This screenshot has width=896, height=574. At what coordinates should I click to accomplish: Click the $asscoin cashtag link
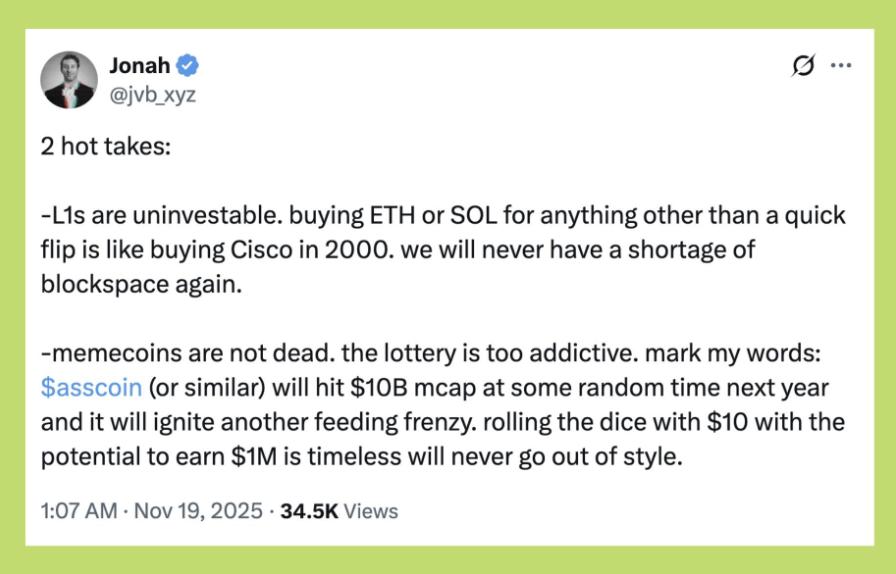pos(91,387)
